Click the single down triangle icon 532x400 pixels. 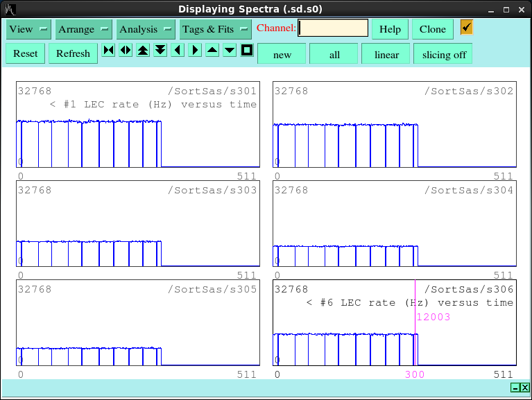click(230, 51)
